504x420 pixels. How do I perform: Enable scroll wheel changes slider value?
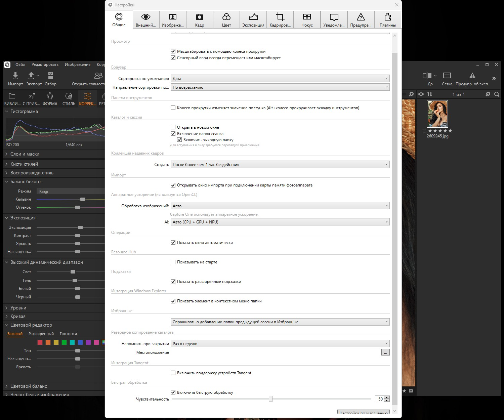coord(173,108)
